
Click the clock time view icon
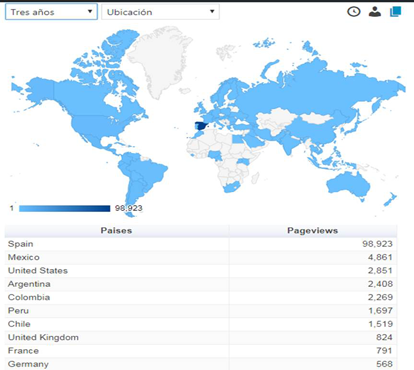(x=354, y=12)
